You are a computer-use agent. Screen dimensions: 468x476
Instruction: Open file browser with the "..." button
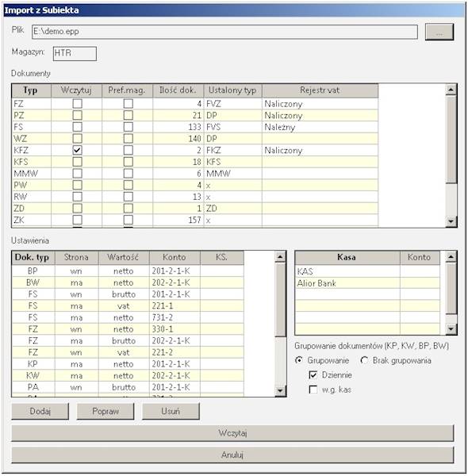[x=439, y=33]
